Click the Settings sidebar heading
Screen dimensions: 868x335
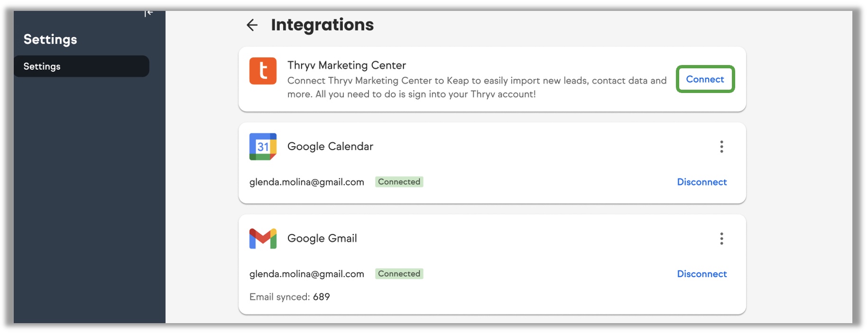pyautogui.click(x=50, y=39)
